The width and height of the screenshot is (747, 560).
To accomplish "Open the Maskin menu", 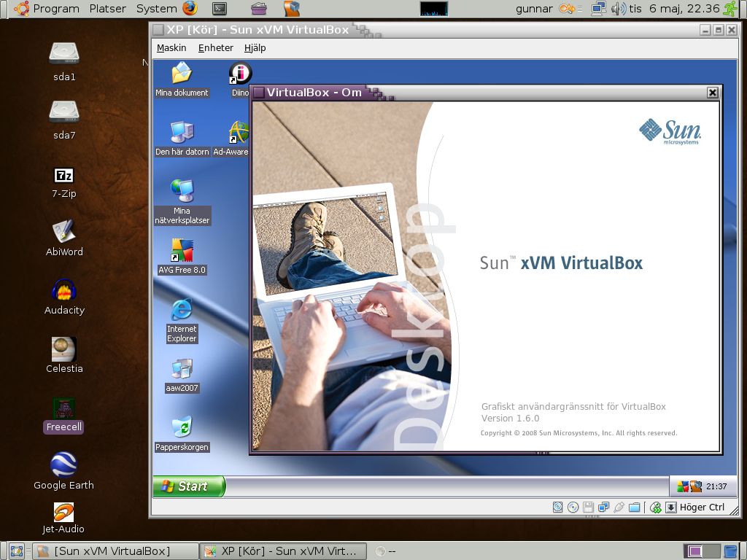I will [171, 47].
